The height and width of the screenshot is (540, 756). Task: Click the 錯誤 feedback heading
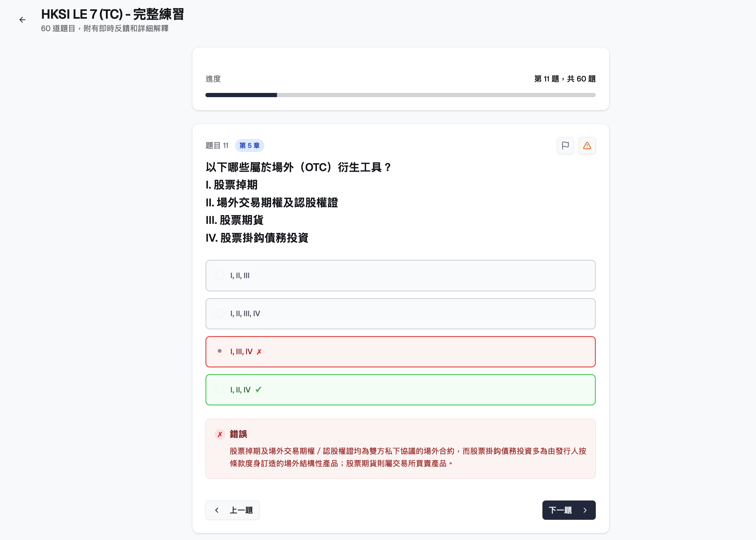(238, 434)
